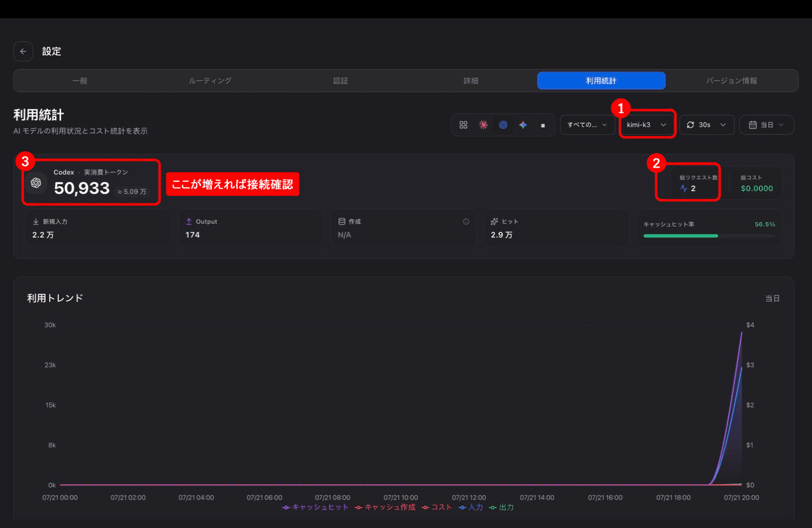Screen dimensions: 812x528
Task: Filter stats by the Gemini sparkle icon
Action: [x=523, y=125]
